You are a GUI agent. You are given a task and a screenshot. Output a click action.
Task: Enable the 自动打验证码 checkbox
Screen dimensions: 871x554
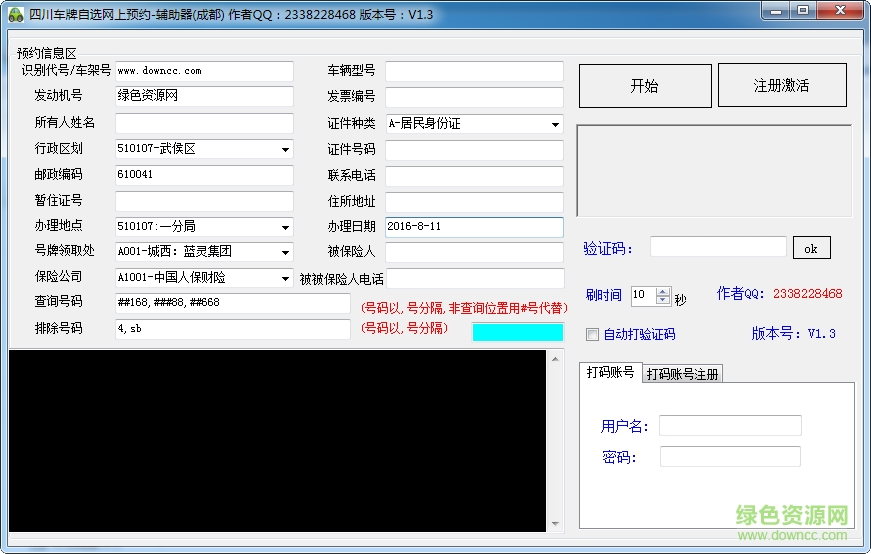[x=593, y=334]
